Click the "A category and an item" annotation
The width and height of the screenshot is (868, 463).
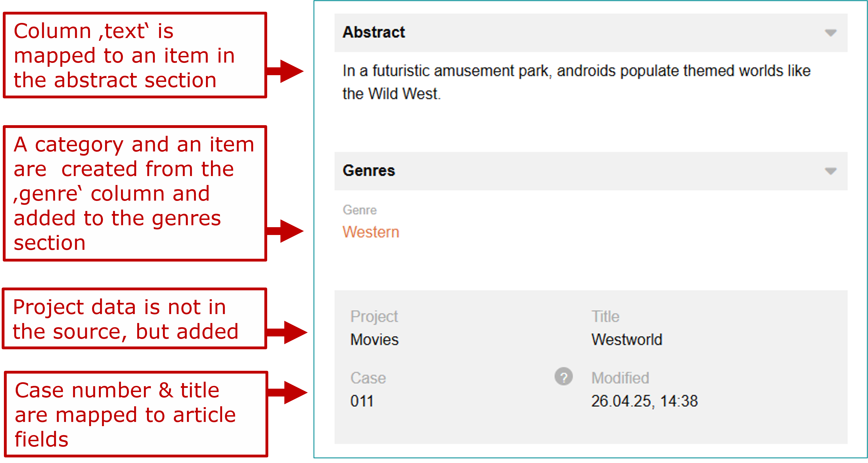(x=135, y=193)
